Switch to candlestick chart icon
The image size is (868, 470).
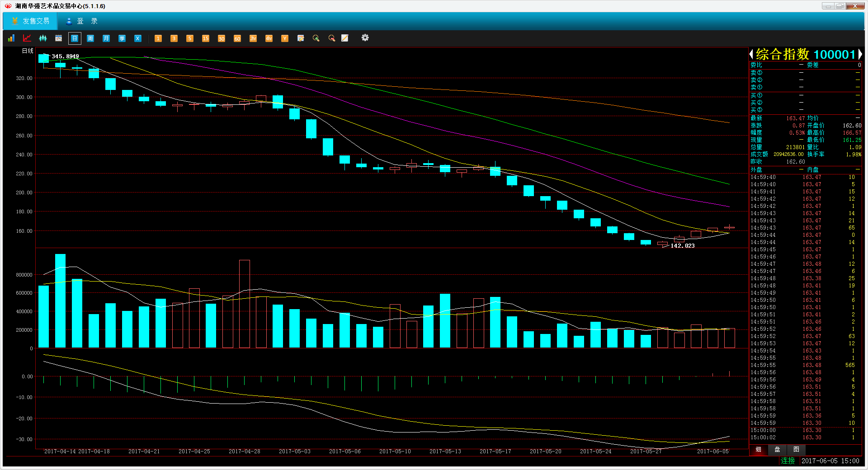click(43, 38)
